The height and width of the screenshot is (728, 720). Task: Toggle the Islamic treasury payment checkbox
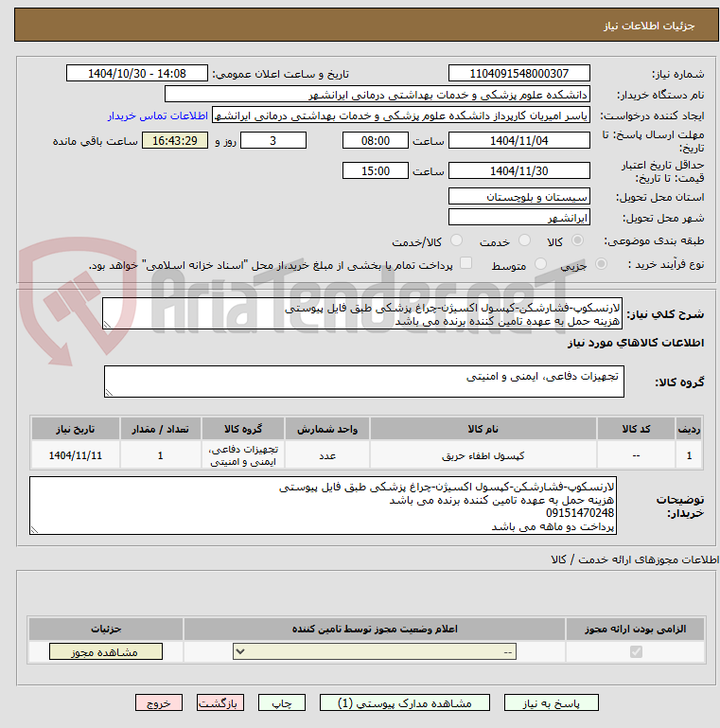[x=465, y=263]
